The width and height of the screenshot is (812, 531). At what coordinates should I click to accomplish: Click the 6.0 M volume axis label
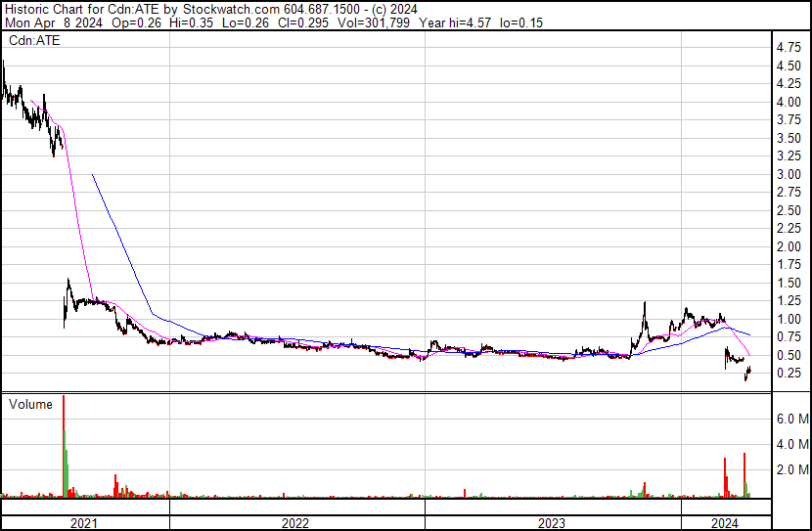tap(792, 419)
